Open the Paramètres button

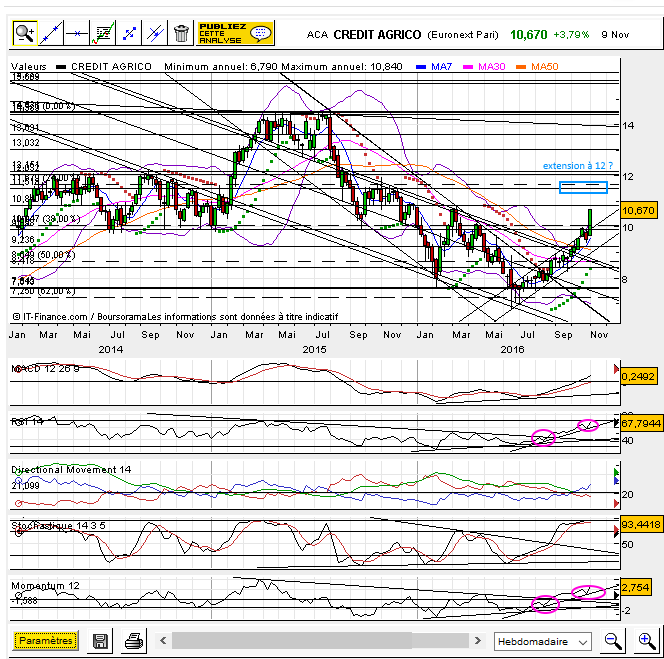pyautogui.click(x=45, y=641)
